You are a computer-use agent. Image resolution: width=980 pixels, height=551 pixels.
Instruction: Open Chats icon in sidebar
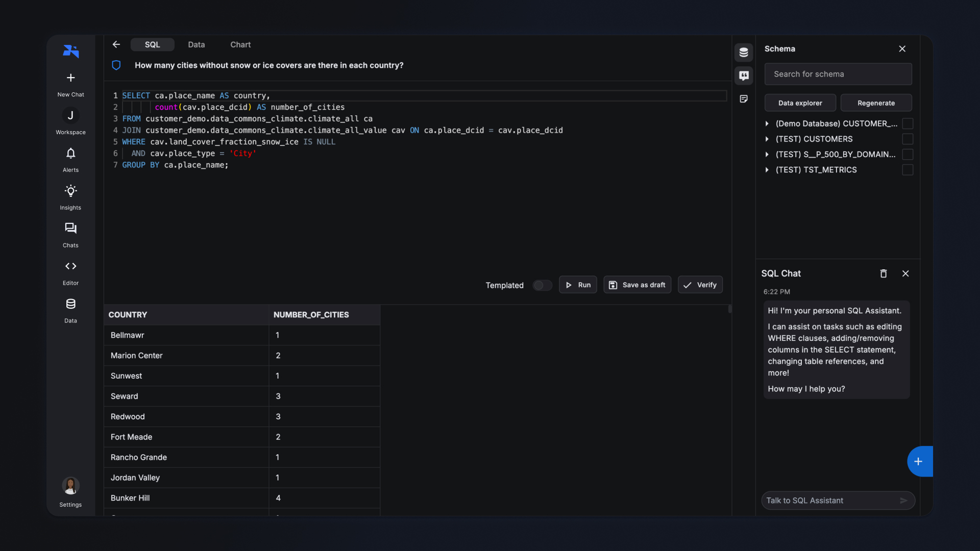click(x=70, y=229)
